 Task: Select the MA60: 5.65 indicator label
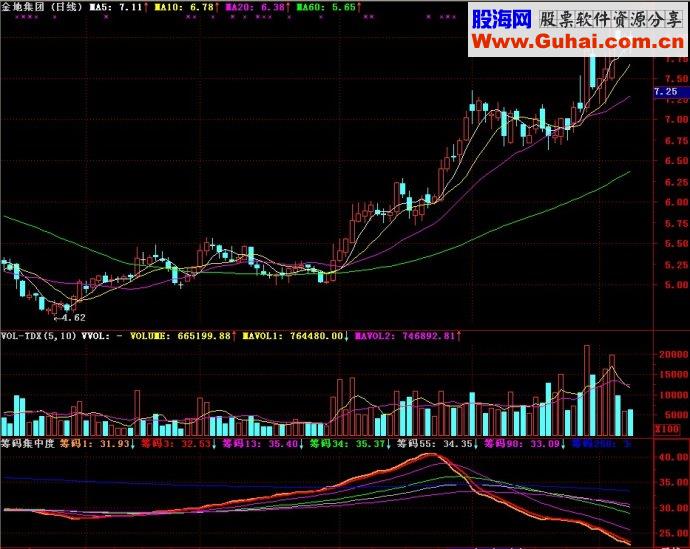click(x=326, y=7)
